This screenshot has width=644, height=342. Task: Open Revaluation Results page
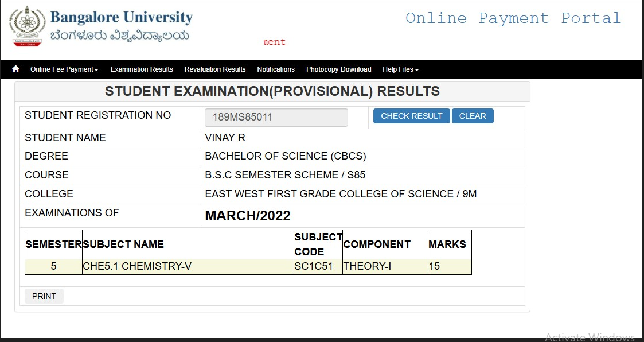[215, 69]
